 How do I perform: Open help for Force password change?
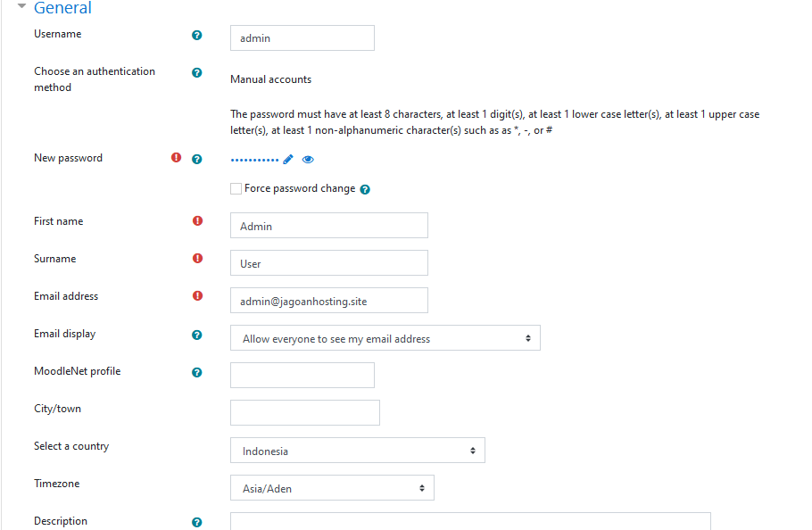click(365, 189)
